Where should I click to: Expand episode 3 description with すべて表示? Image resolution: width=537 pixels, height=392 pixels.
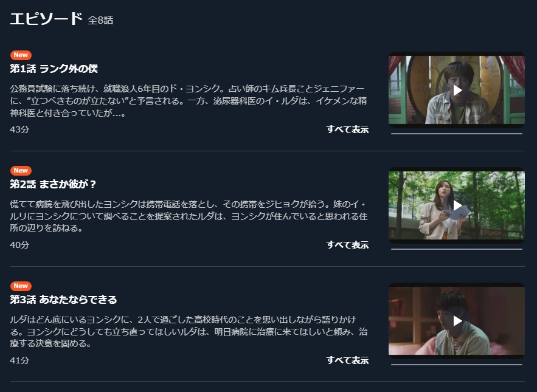(x=347, y=360)
